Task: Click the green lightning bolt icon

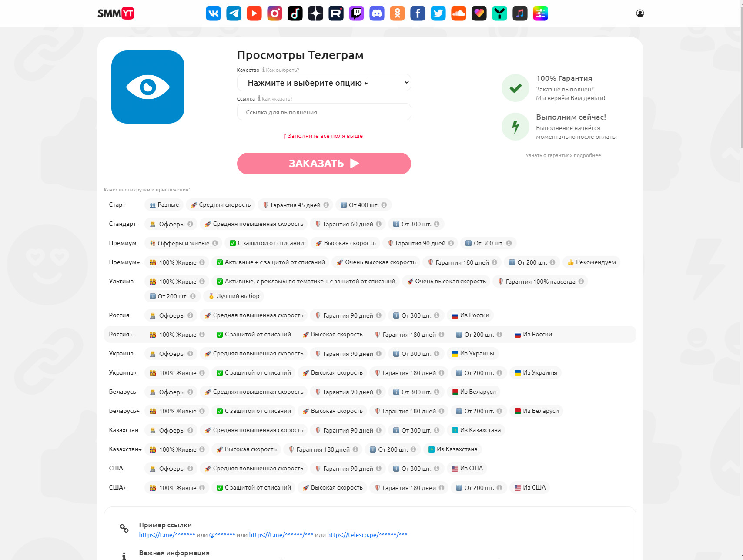Action: (515, 127)
